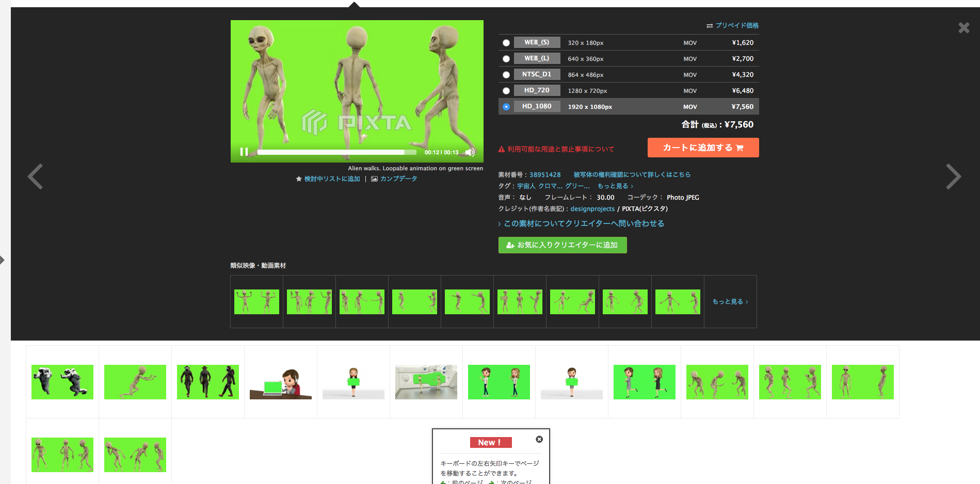This screenshot has height=484, width=980.
Task: Open 被写体の権利確認について詳しくはこちら link
Action: coord(632,175)
